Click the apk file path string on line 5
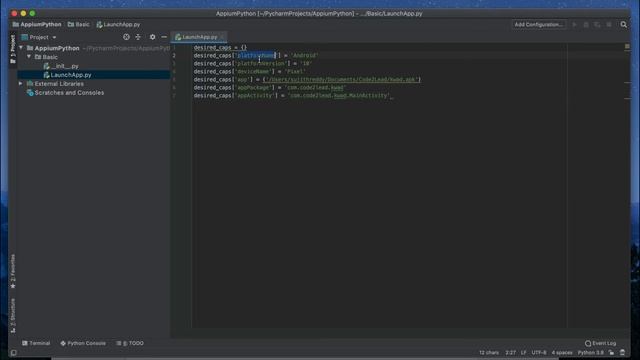This screenshot has width=640, height=360. click(x=342, y=80)
